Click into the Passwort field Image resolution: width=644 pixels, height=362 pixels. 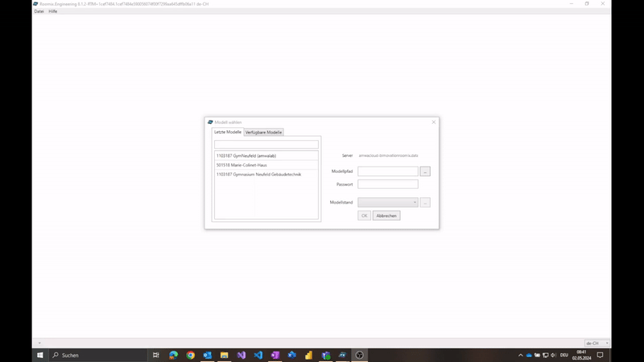[x=388, y=184]
